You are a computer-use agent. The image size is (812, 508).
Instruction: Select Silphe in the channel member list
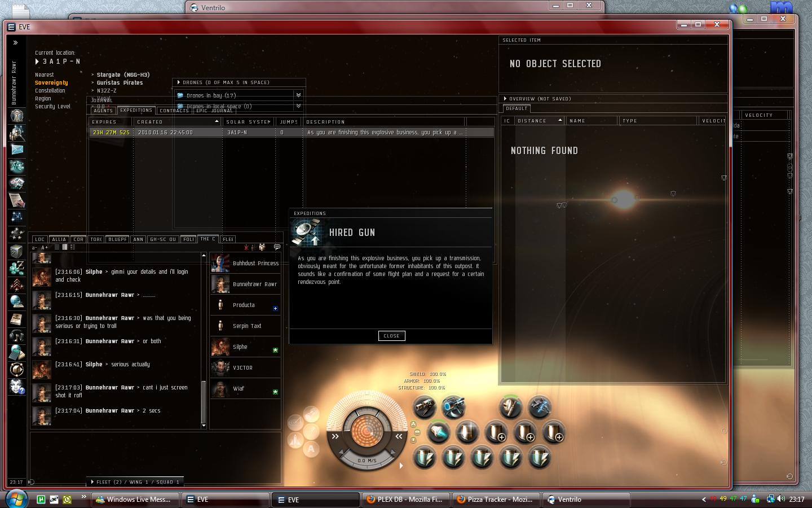pyautogui.click(x=245, y=347)
